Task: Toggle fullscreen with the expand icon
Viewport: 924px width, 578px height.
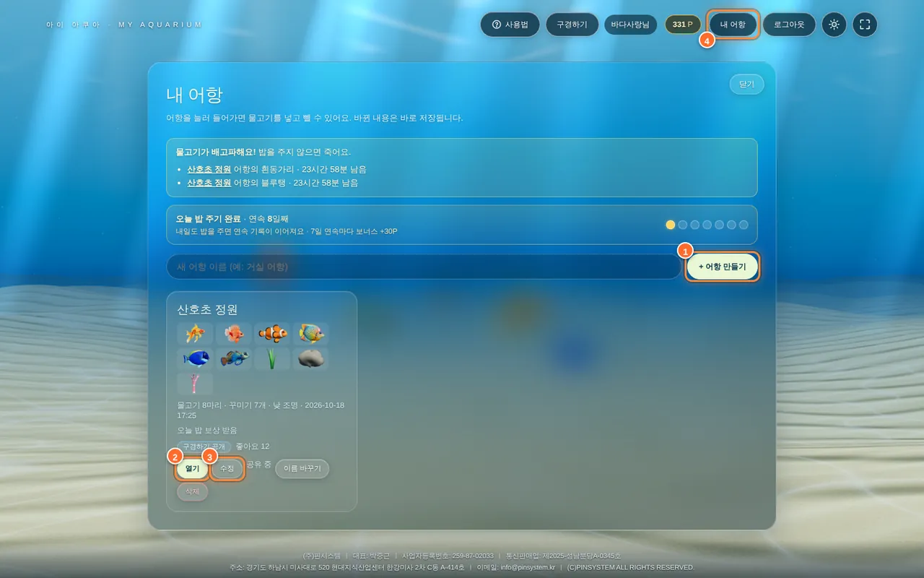Action: (x=865, y=25)
